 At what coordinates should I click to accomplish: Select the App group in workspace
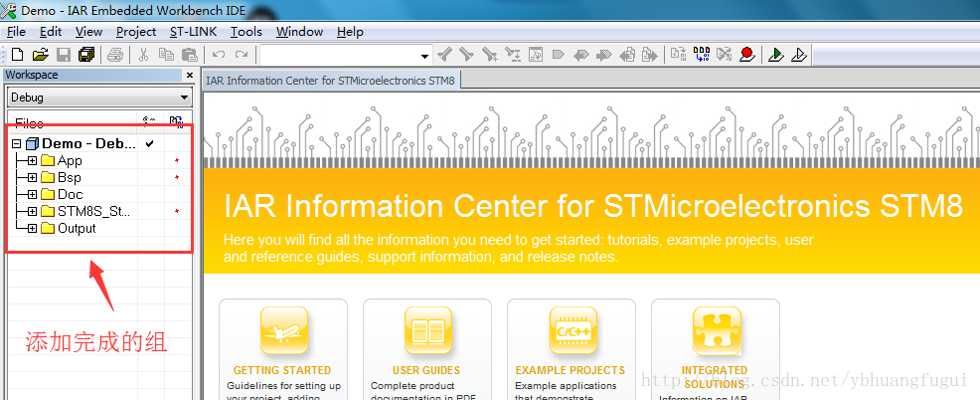coord(70,161)
